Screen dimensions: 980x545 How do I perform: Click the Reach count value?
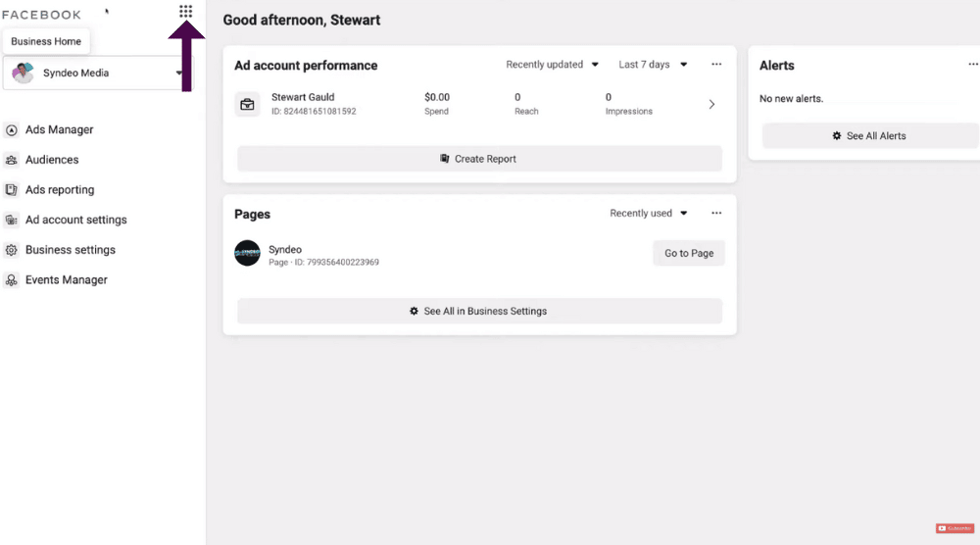pyautogui.click(x=517, y=97)
